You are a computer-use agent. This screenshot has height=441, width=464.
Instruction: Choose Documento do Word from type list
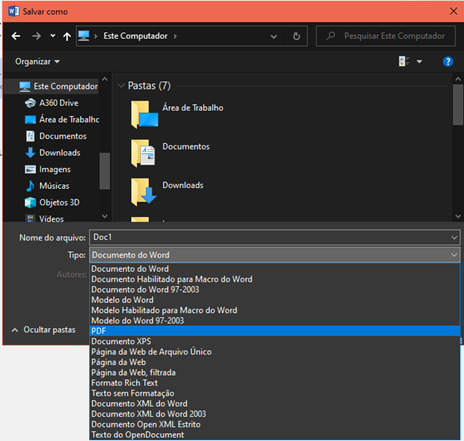point(275,269)
